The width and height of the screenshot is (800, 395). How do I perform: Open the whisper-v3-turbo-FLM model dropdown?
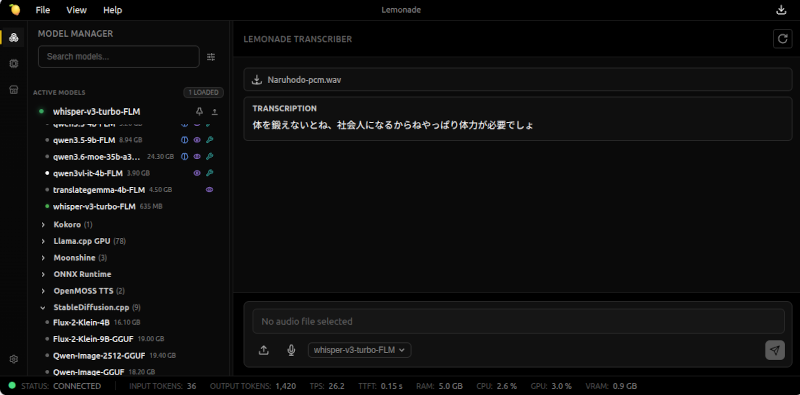click(360, 350)
